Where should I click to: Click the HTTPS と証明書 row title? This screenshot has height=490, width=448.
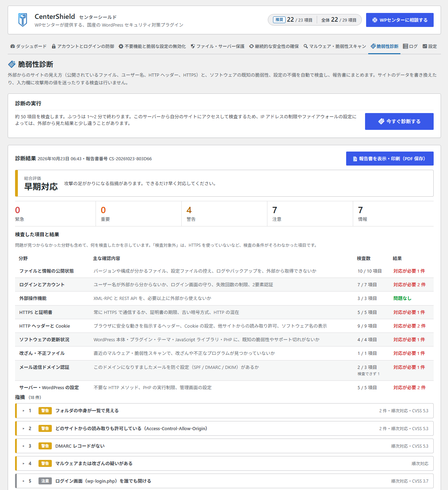[36, 312]
